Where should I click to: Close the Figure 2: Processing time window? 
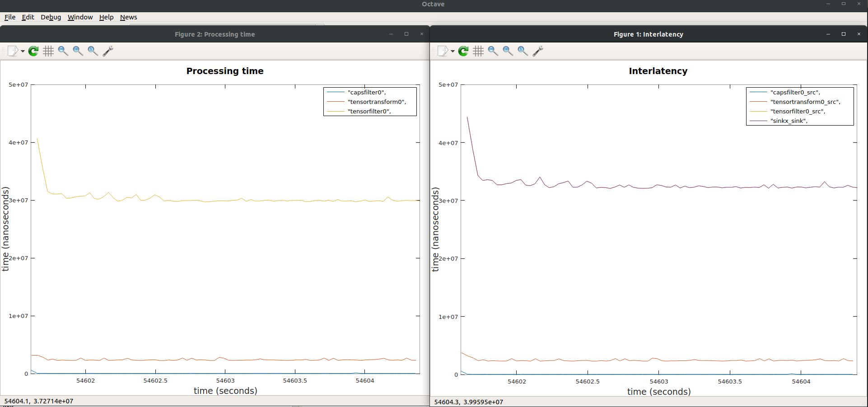point(422,34)
